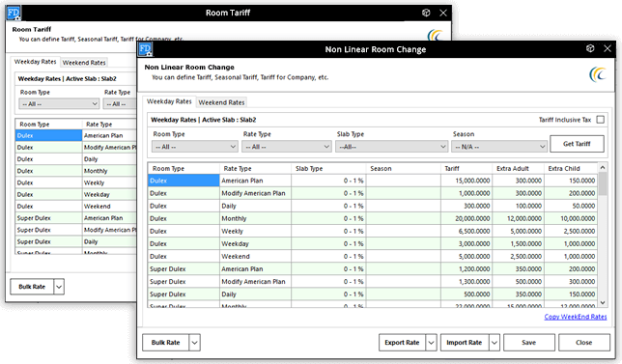The width and height of the screenshot is (622, 364).
Task: Switch to Weekend Rates tab in Non Linear Room Change
Action: pos(221,102)
